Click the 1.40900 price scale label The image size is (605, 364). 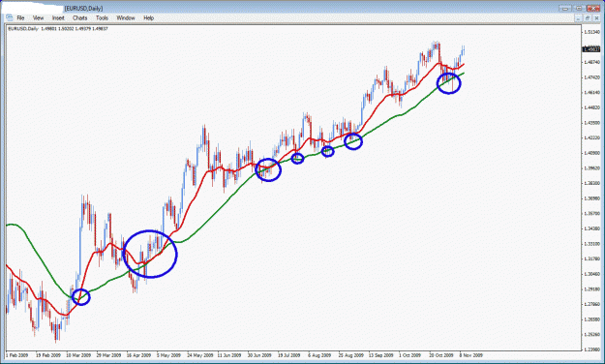tap(592, 153)
